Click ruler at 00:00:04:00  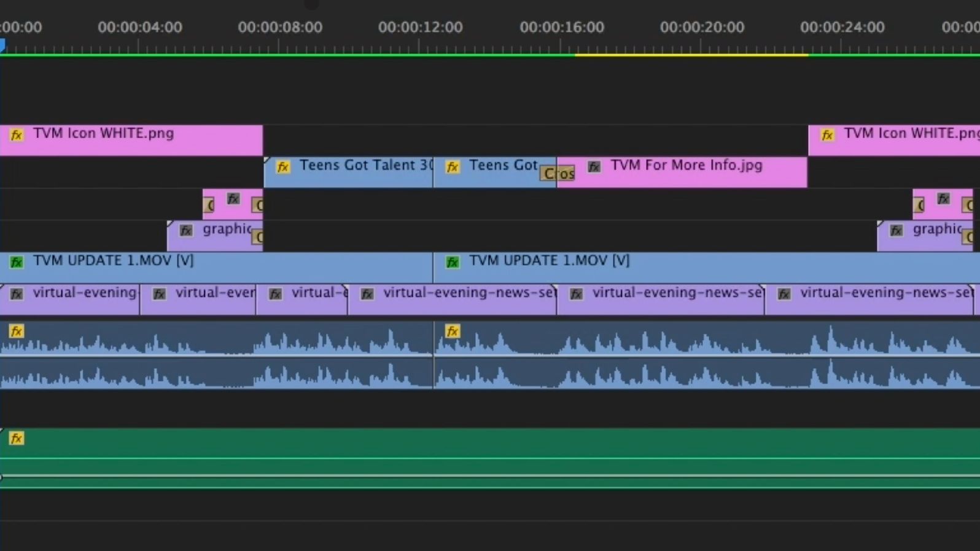point(139,27)
